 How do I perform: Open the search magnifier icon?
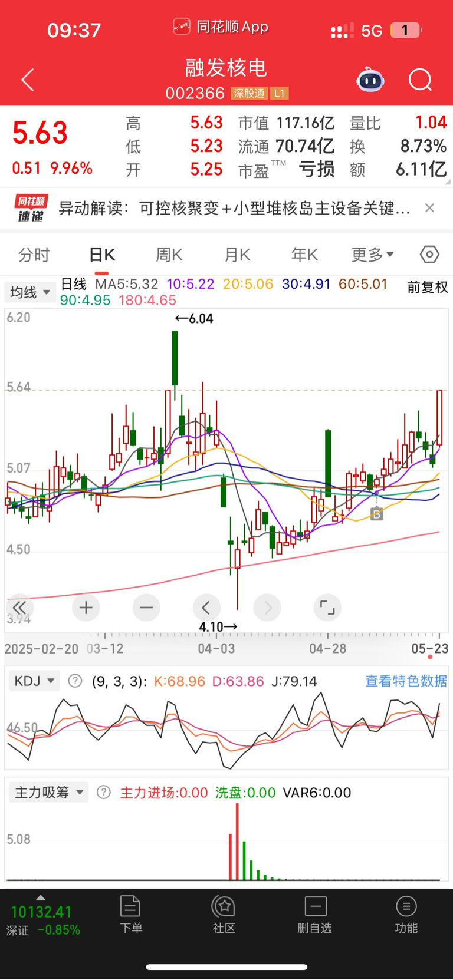[421, 80]
